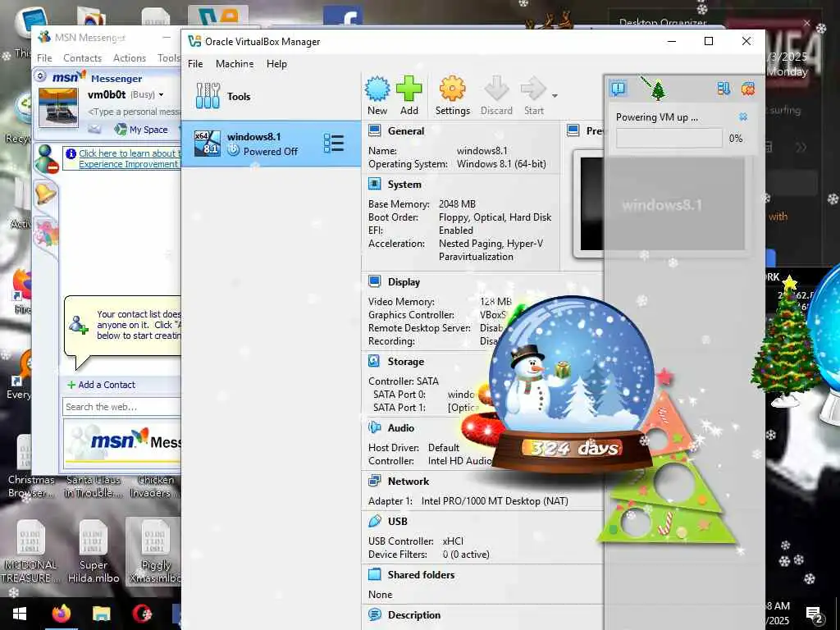Open the File menu in VirtualBox Manager
Screen dimensions: 840x630
[x=195, y=64]
